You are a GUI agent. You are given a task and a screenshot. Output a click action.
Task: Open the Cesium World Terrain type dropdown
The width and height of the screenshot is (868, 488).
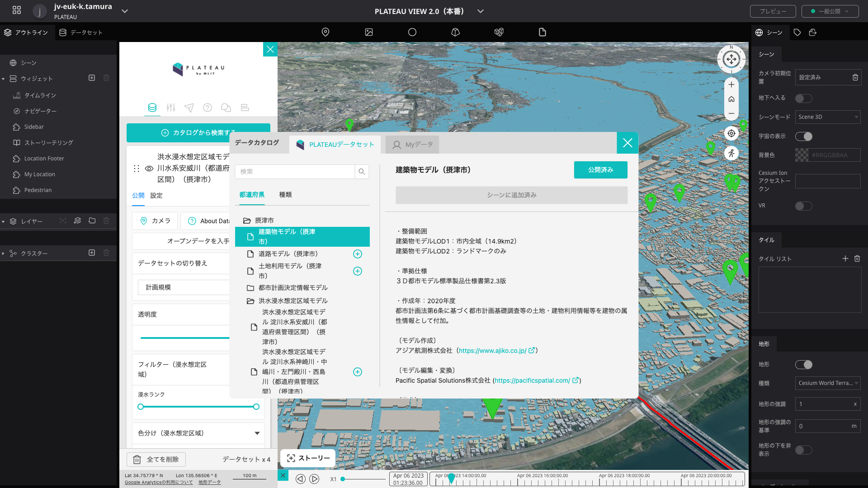[x=828, y=383]
